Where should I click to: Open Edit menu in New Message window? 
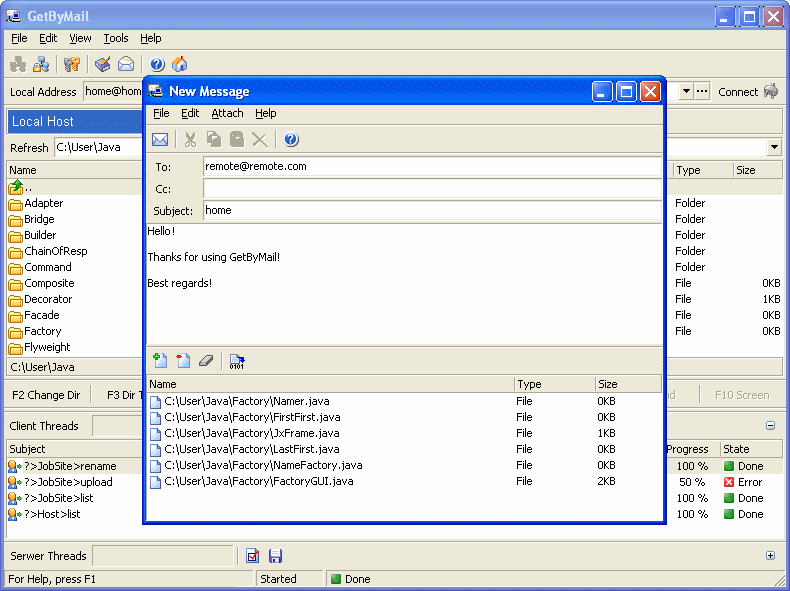[190, 113]
